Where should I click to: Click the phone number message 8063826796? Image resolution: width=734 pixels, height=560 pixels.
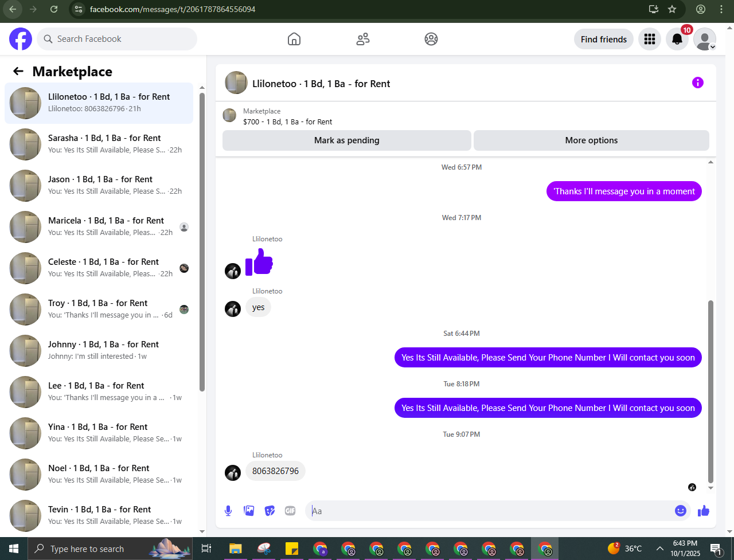[x=275, y=471]
